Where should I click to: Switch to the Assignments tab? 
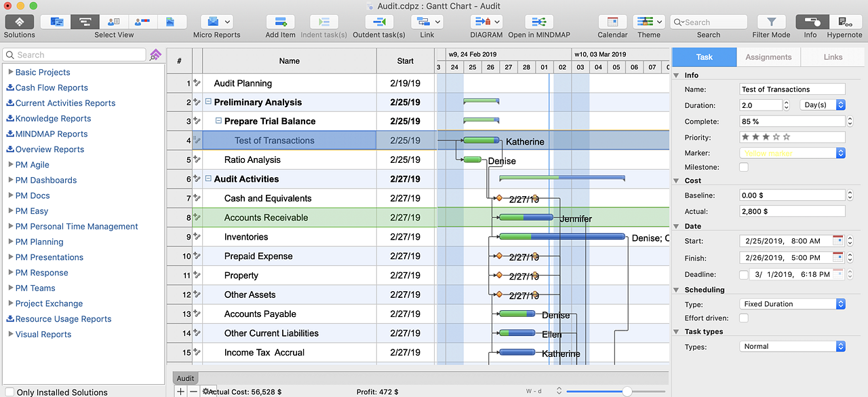(768, 57)
